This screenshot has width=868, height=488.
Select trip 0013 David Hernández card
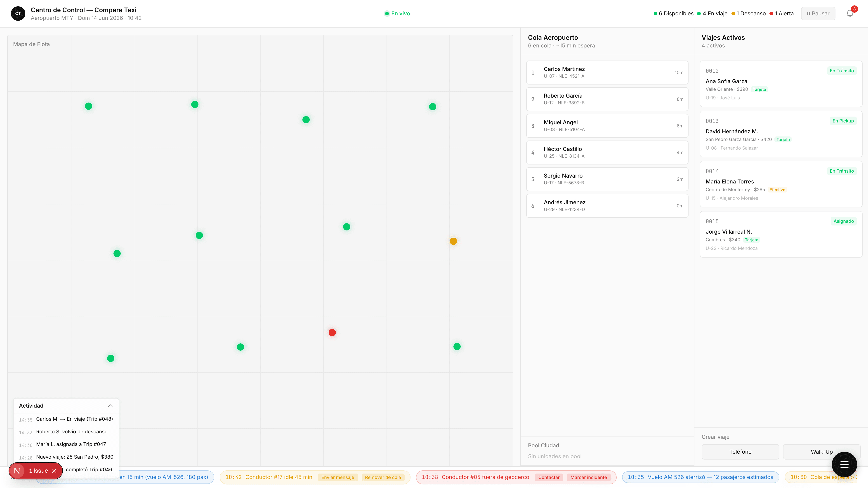point(781,134)
